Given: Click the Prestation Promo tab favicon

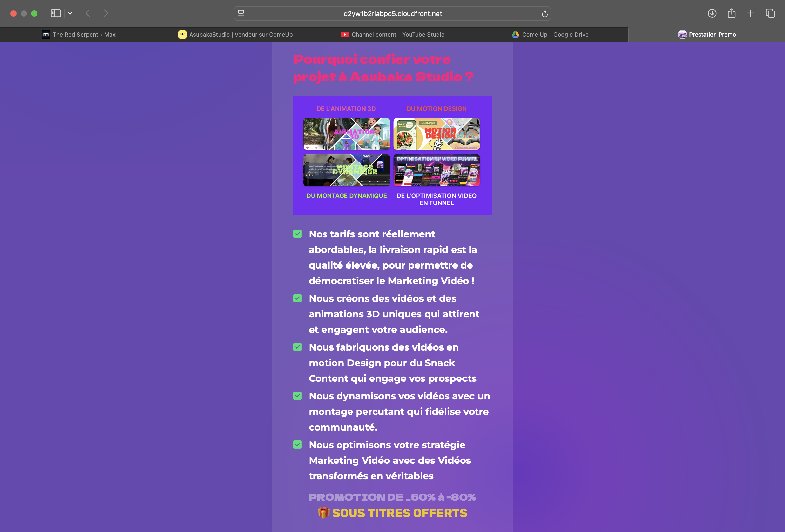Looking at the screenshot, I should coord(682,35).
